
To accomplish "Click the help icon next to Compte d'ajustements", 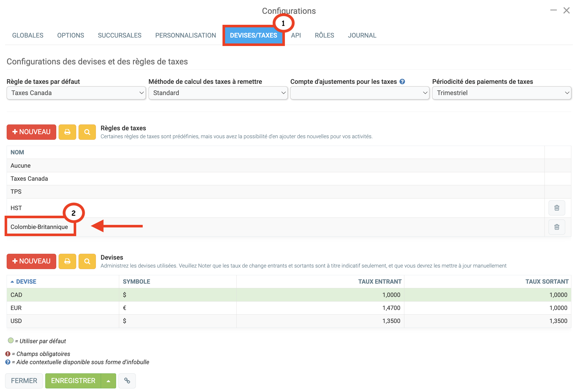I will click(402, 82).
